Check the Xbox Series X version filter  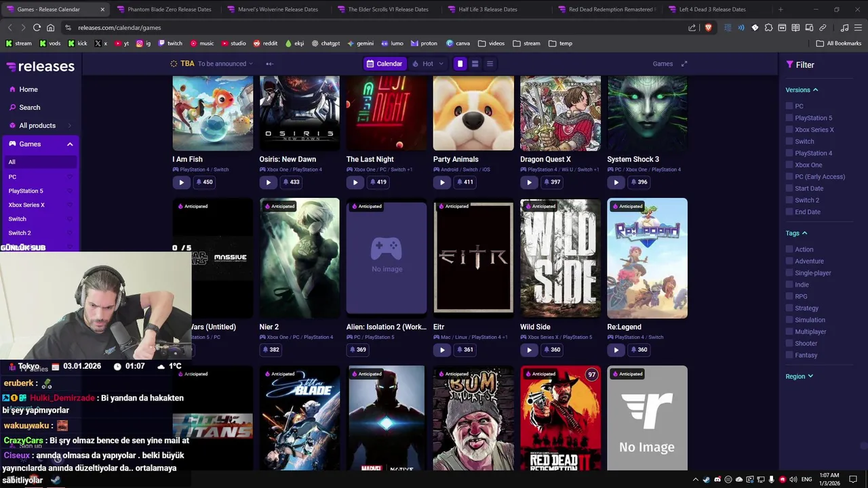(789, 129)
